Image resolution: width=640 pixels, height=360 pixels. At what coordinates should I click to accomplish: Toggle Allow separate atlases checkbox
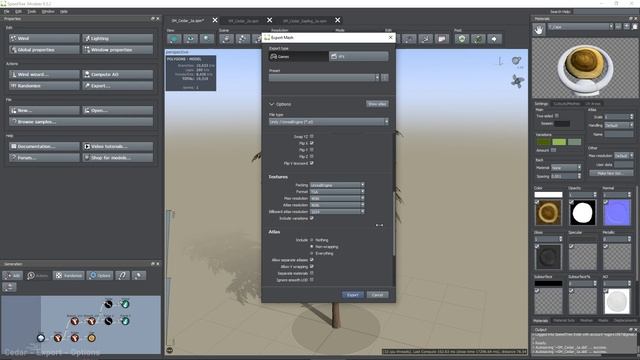coord(312,260)
